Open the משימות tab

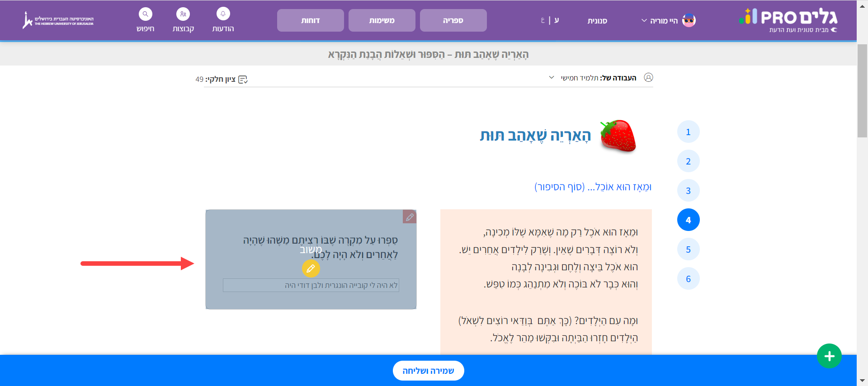(x=382, y=20)
